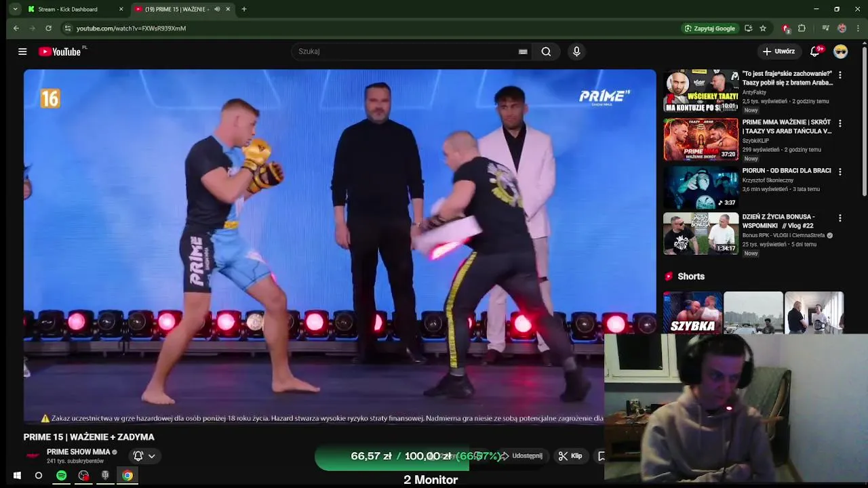Click the Udostępnij share button
868x488 pixels.
521,456
